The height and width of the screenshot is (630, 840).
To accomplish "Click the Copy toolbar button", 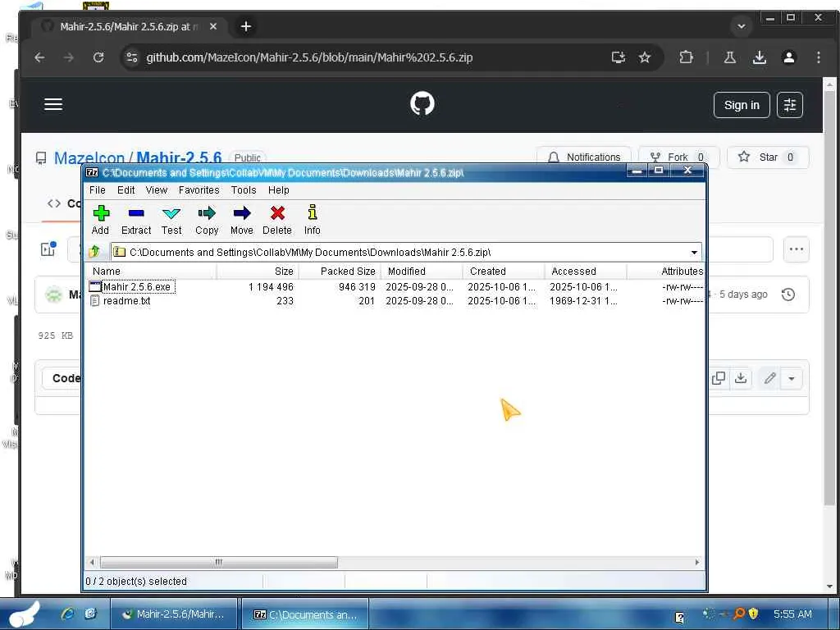I will [x=207, y=220].
